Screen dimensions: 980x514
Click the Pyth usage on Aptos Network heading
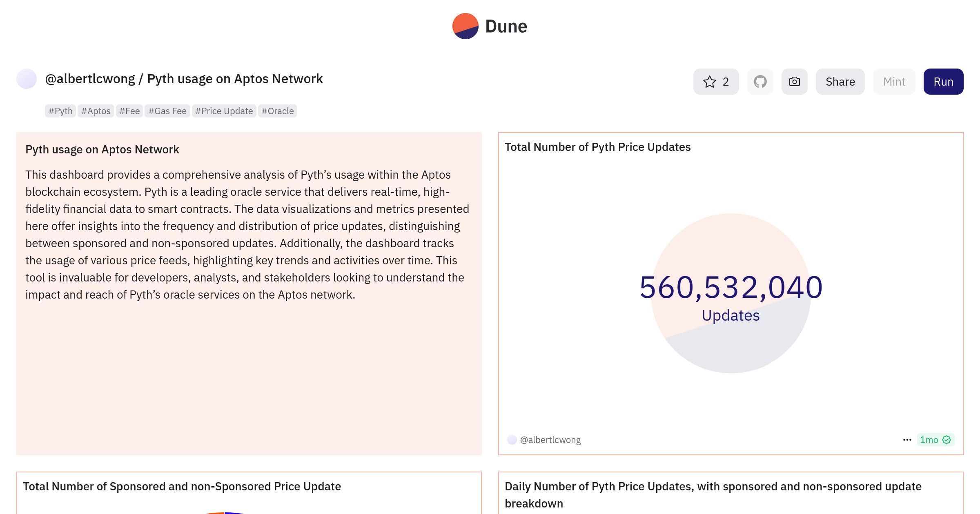[102, 149]
